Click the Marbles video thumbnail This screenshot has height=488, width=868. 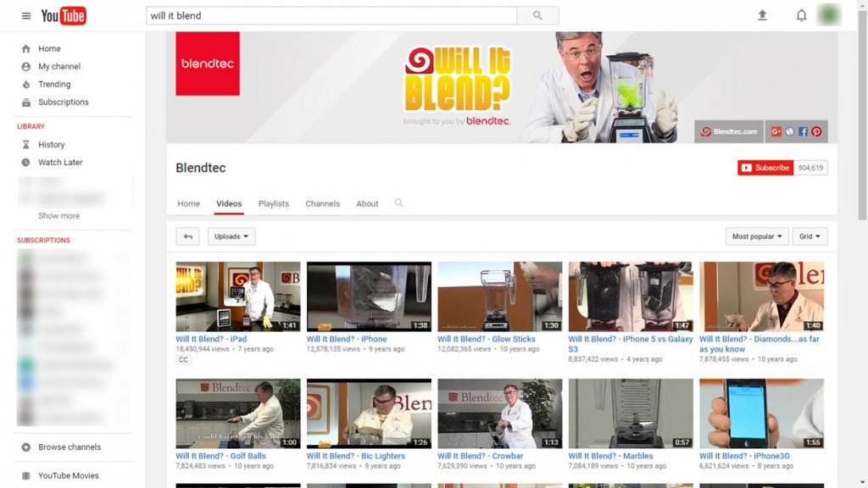[631, 413]
